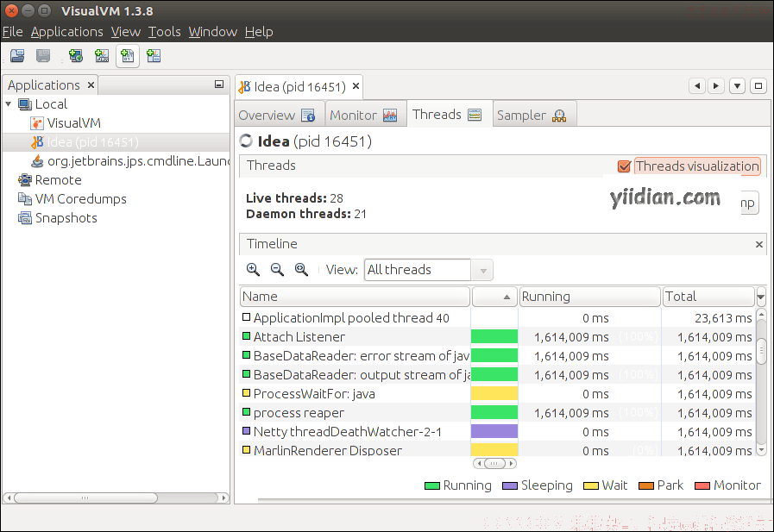Screen dimensions: 774x532
Task: Sort threads by the Total column header
Action: click(x=708, y=297)
